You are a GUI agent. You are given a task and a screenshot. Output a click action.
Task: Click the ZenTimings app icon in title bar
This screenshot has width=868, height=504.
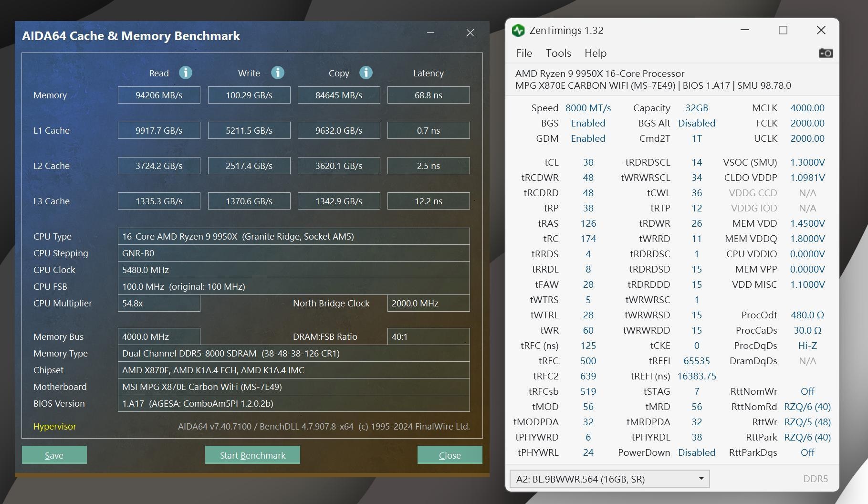pos(518,31)
